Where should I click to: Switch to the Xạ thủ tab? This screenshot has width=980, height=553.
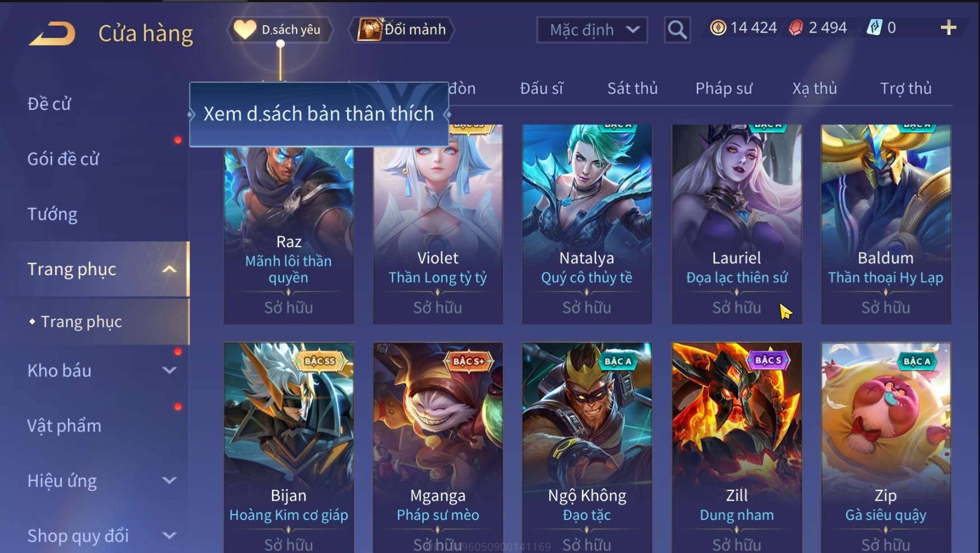tap(814, 89)
